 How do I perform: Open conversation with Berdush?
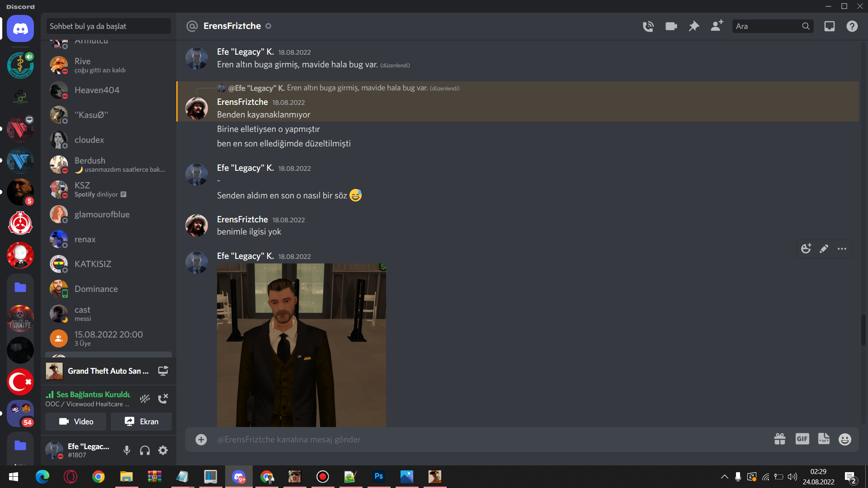click(x=108, y=164)
